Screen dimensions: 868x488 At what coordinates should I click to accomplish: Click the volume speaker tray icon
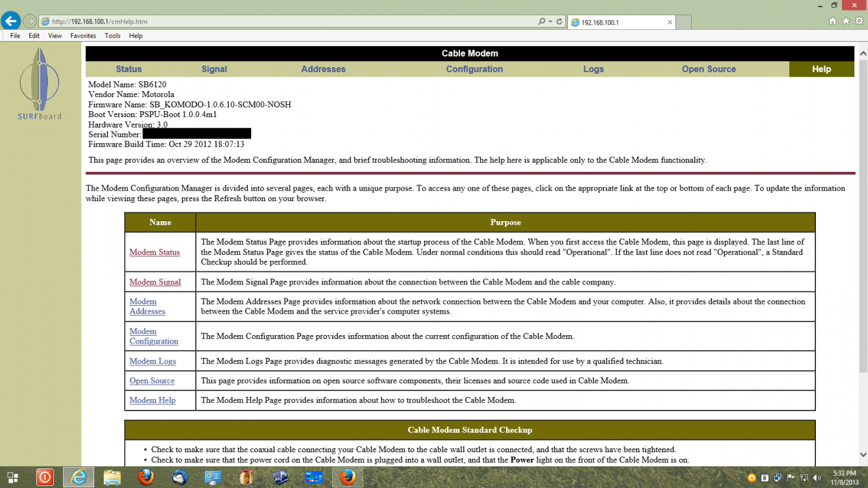[x=817, y=478]
